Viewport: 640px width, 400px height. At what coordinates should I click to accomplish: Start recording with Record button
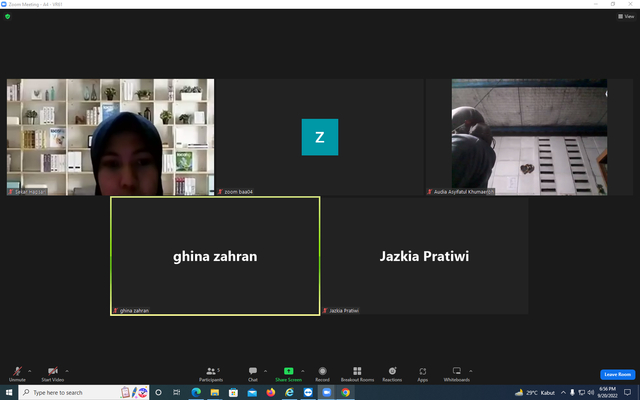[x=322, y=373]
